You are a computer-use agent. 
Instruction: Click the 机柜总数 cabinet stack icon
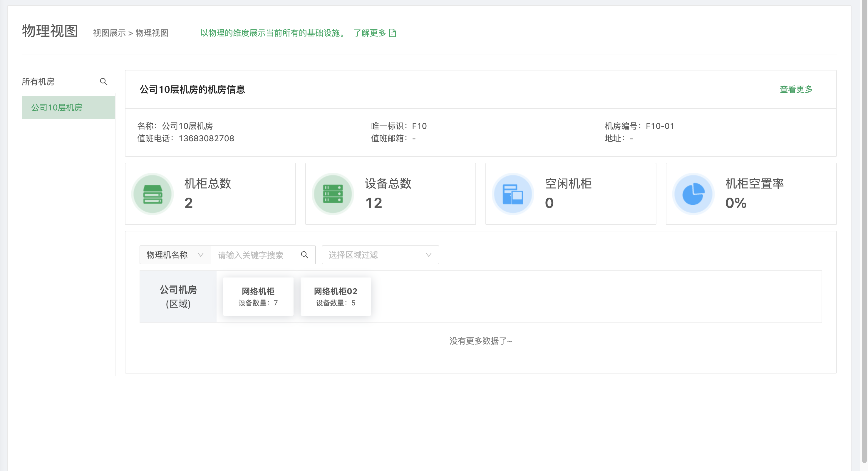click(153, 194)
